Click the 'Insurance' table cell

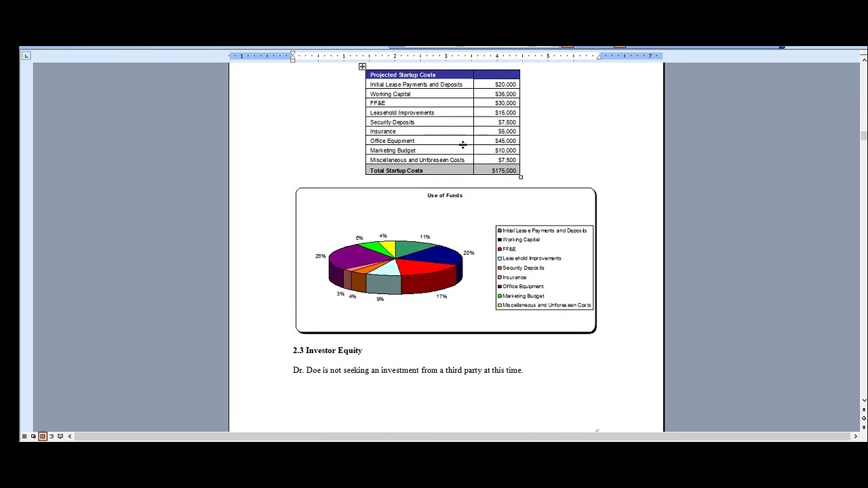point(420,131)
